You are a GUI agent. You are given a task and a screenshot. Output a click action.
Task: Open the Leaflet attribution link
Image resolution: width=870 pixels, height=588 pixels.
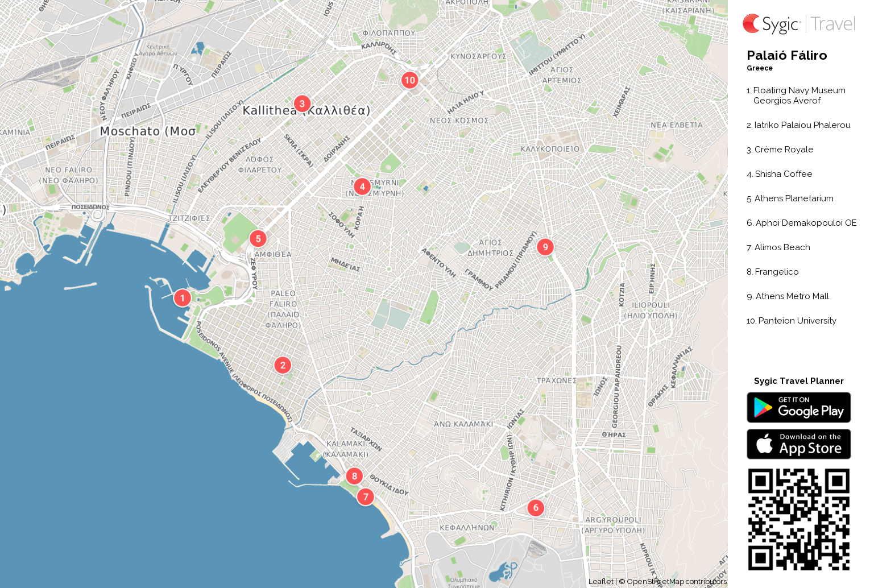tap(601, 581)
